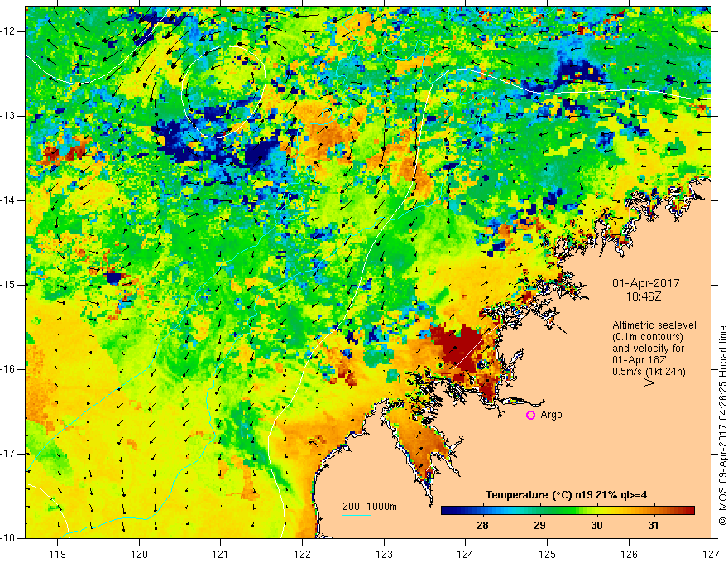This screenshot has width=728, height=563.
Task: Click the '125' longitude axis label
Action: coord(548,554)
